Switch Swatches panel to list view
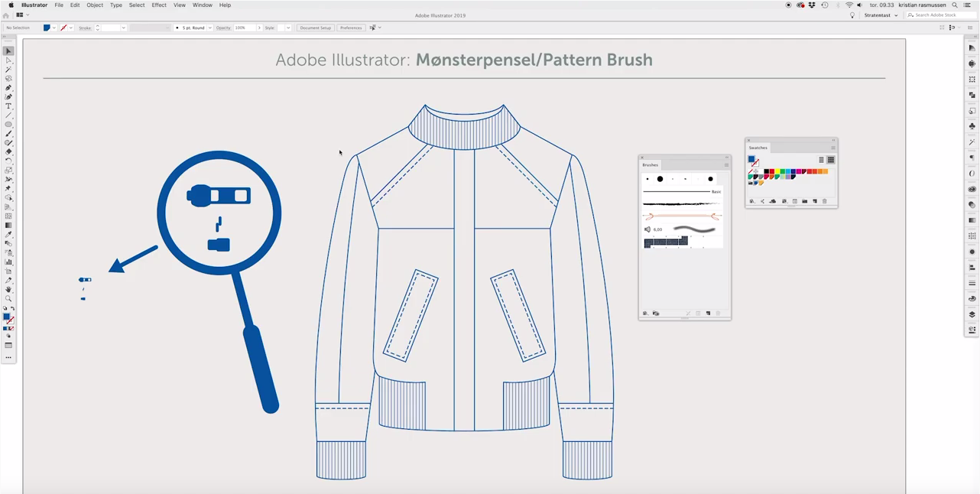The image size is (980, 494). click(821, 160)
